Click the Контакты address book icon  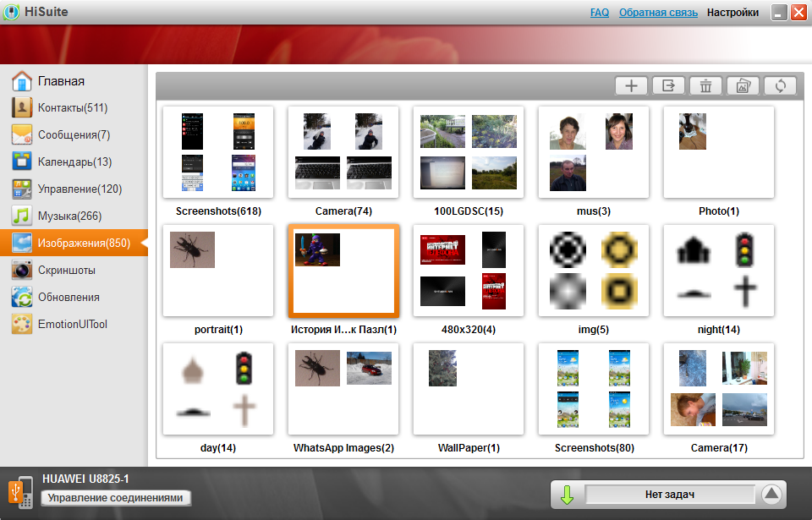pyautogui.click(x=22, y=107)
